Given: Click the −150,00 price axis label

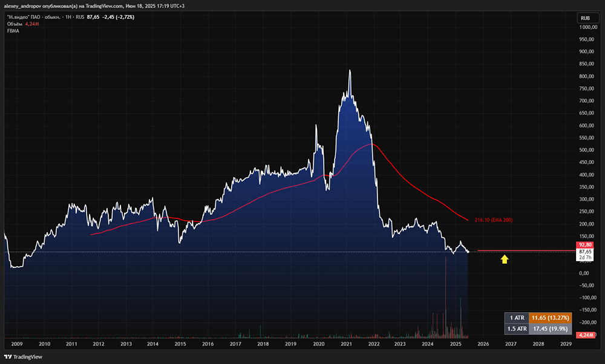Looking at the screenshot, I should [x=587, y=310].
